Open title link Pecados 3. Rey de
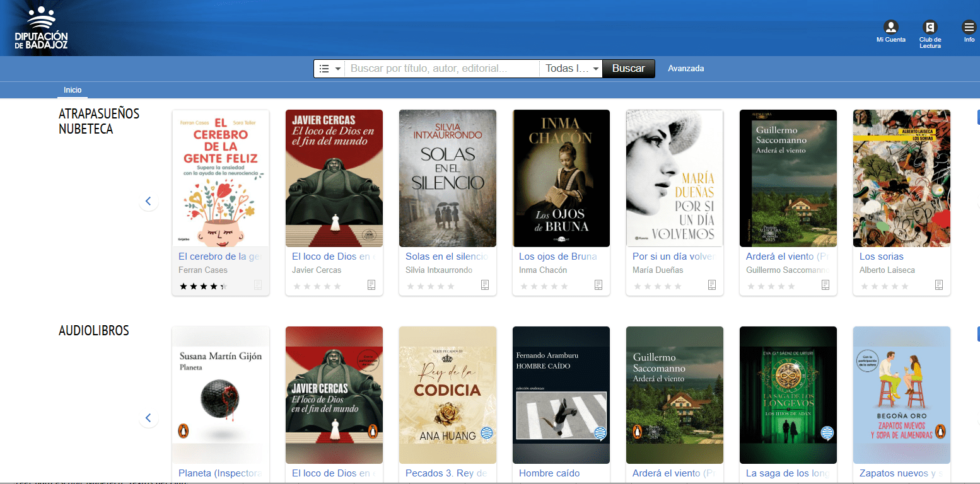 446,473
